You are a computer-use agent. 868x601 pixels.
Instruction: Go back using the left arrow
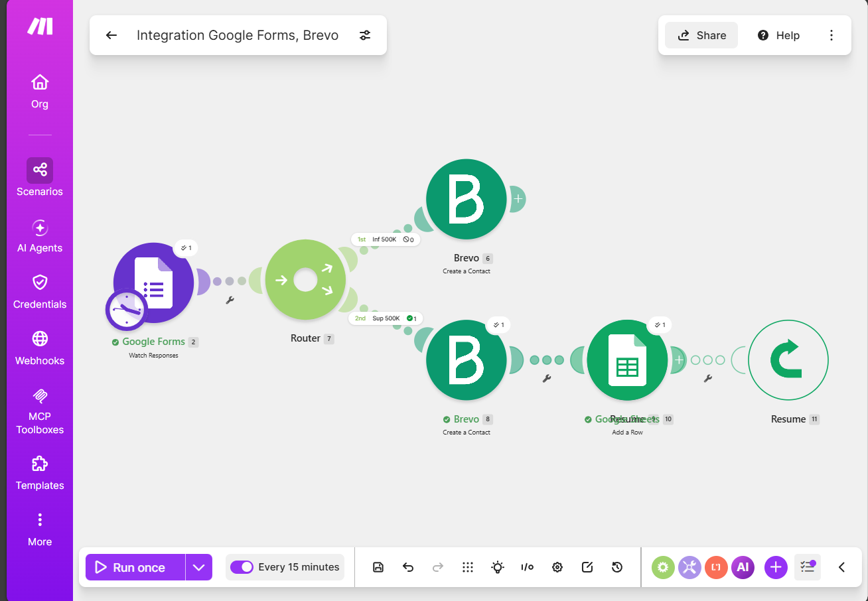pyautogui.click(x=111, y=35)
